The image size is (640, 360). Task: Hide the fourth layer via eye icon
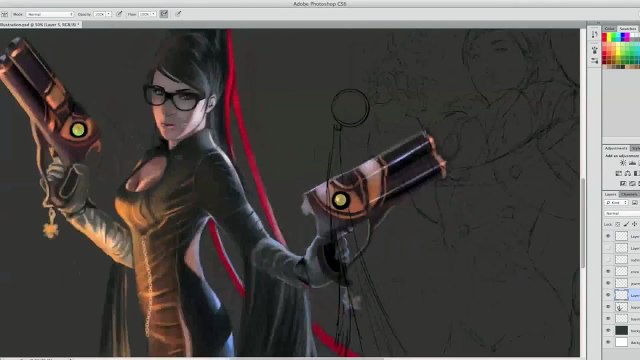coord(608,271)
